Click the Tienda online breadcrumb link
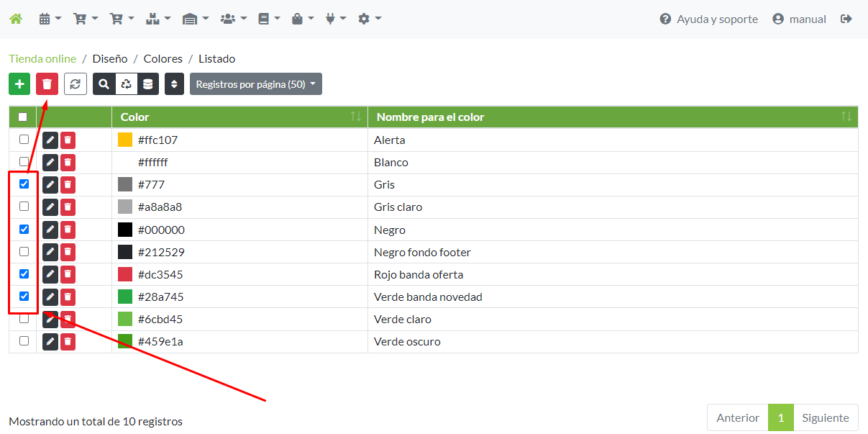868x434 pixels. [x=42, y=59]
